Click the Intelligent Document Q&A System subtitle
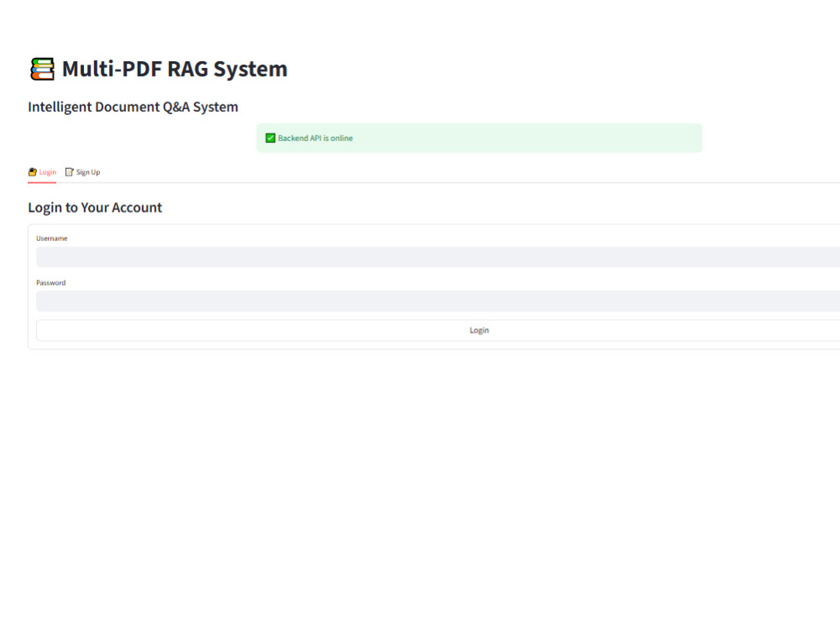The height and width of the screenshot is (629, 840). pyautogui.click(x=133, y=107)
